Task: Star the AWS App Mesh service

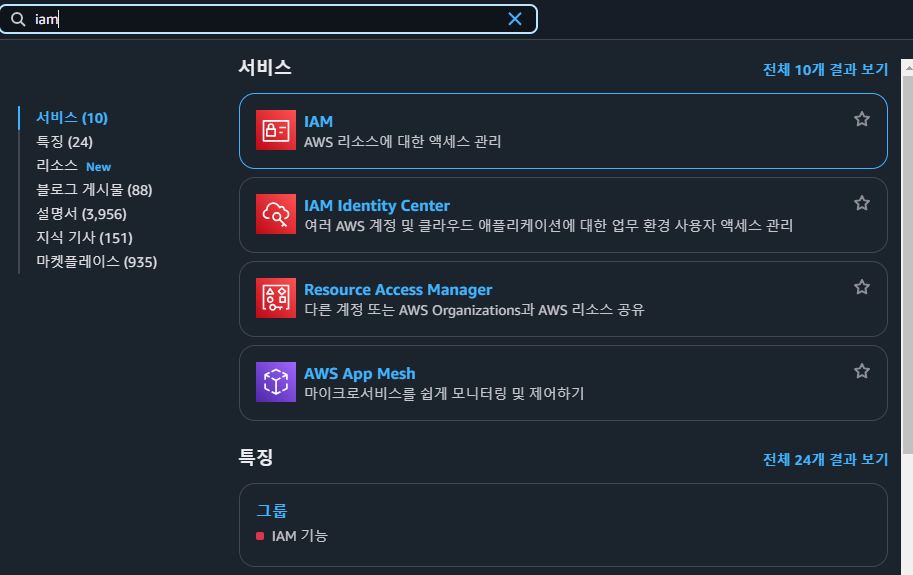Action: (x=862, y=371)
